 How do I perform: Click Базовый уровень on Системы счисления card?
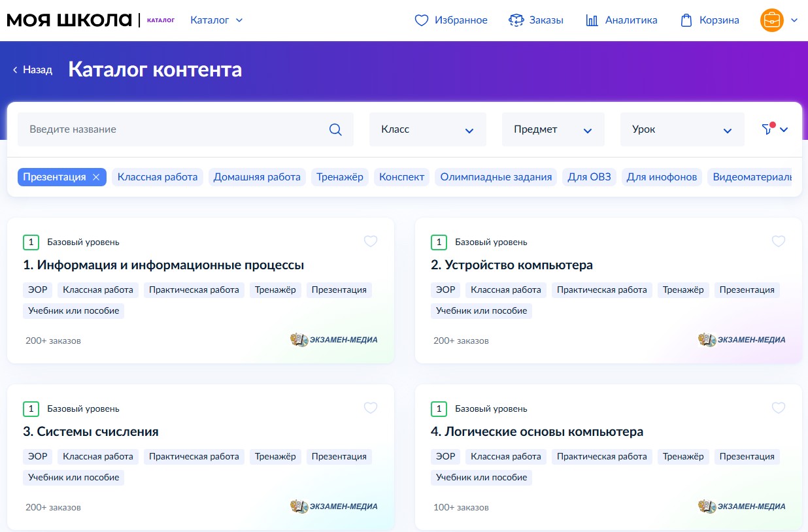[x=83, y=409]
